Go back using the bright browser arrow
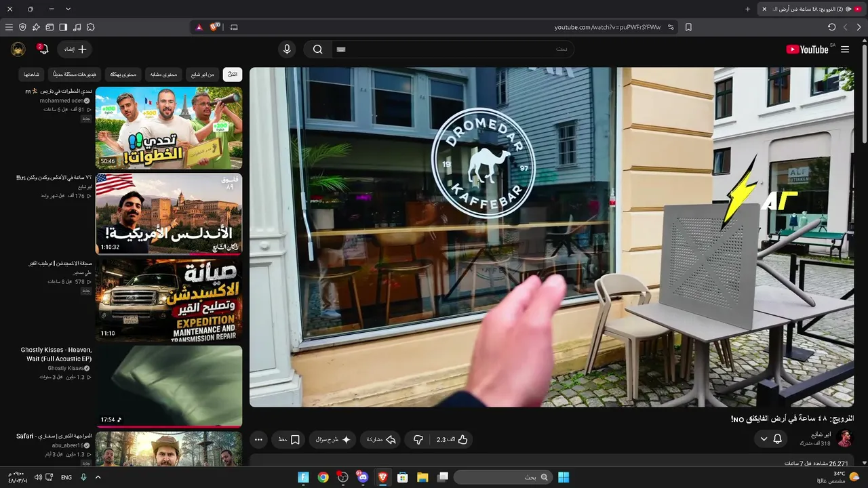Image resolution: width=868 pixels, height=488 pixels. click(859, 27)
